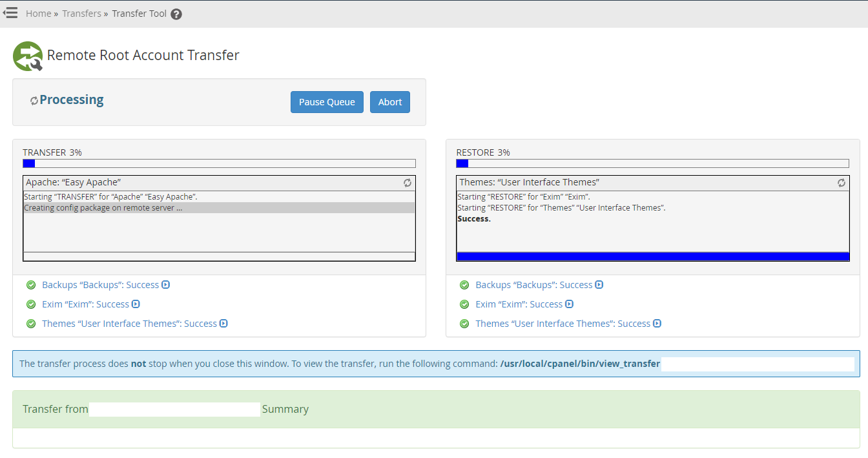This screenshot has width=868, height=458.
Task: Select Starting RESTORE for Exim log line
Action: [524, 196]
